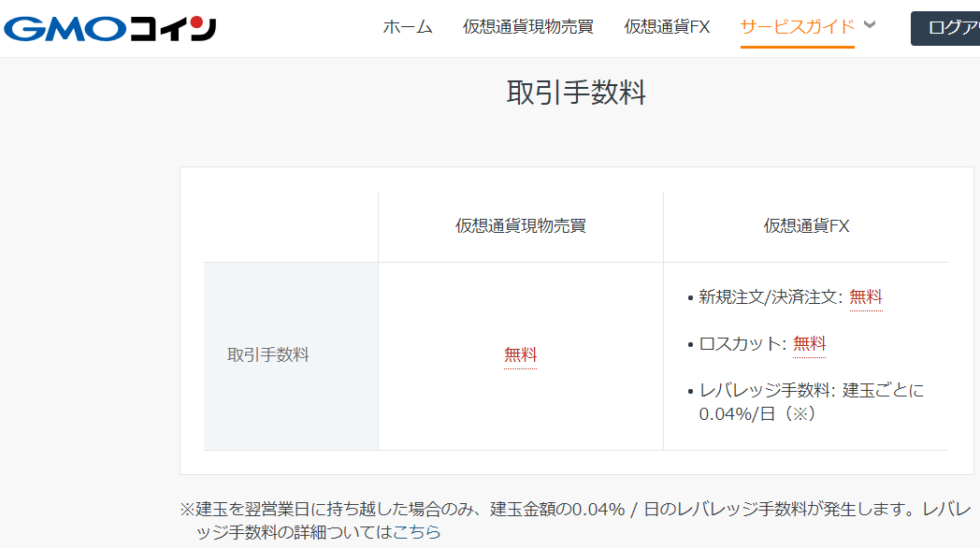Click 無料 next to 新規注文/決済注文
980x548 pixels.
866,297
